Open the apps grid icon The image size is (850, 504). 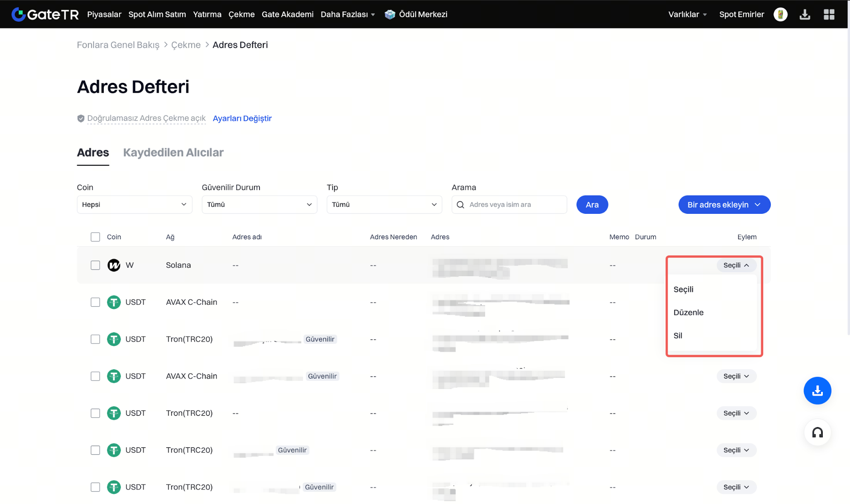coord(829,14)
